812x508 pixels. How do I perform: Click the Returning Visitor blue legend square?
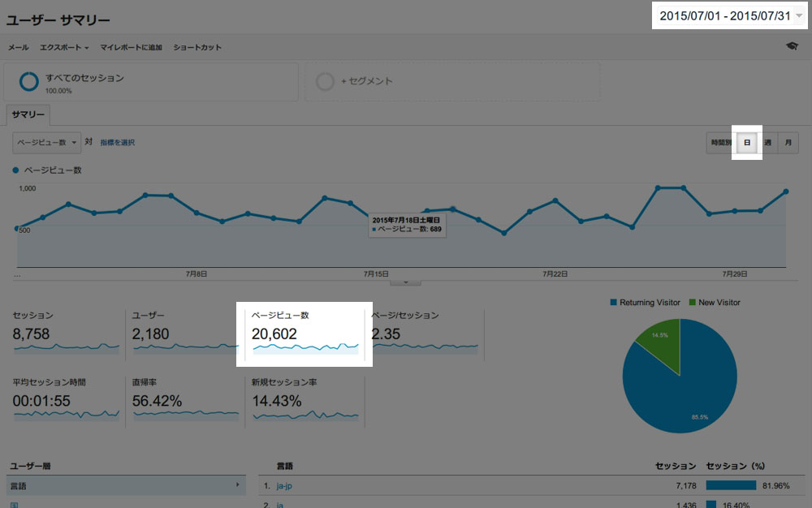coord(614,302)
